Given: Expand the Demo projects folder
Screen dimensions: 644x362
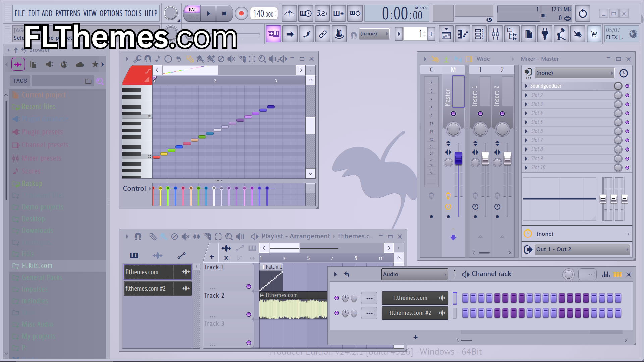Looking at the screenshot, I should pyautogui.click(x=43, y=207).
